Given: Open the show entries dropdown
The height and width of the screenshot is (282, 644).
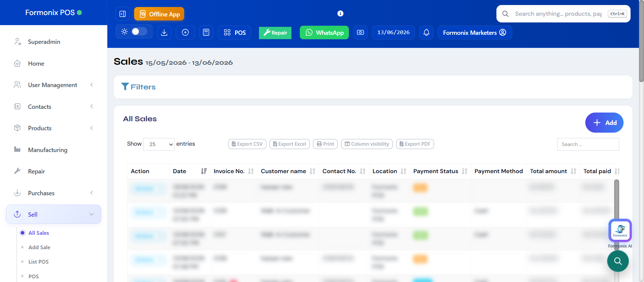Looking at the screenshot, I should click(x=159, y=144).
